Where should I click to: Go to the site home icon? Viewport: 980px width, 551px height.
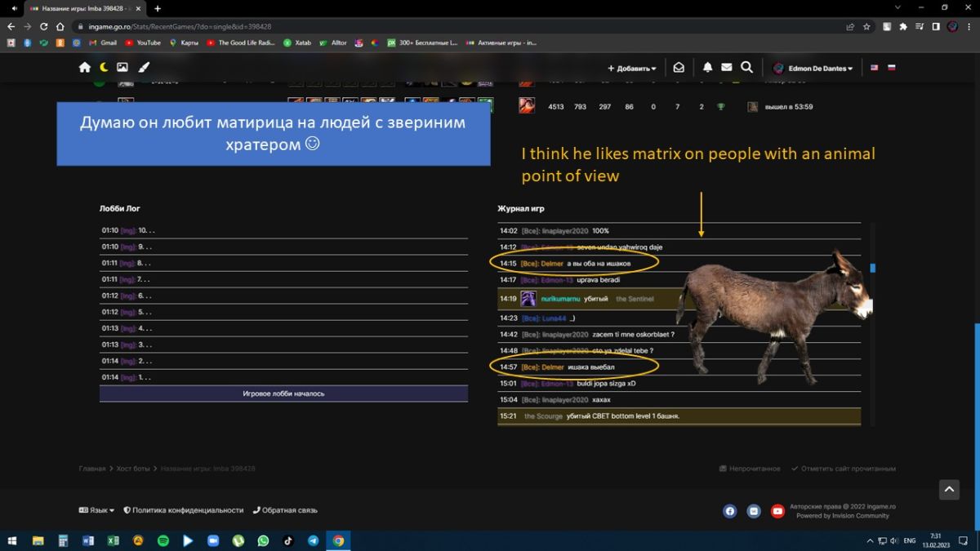(x=85, y=68)
